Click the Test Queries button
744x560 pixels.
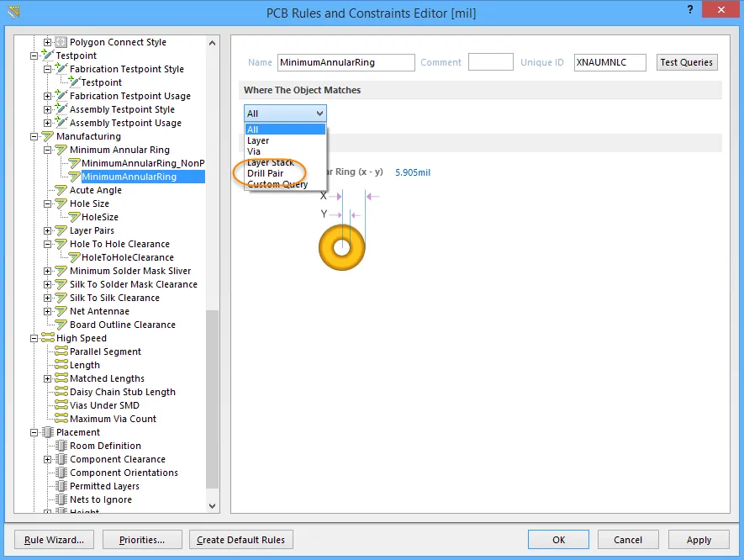coord(687,62)
